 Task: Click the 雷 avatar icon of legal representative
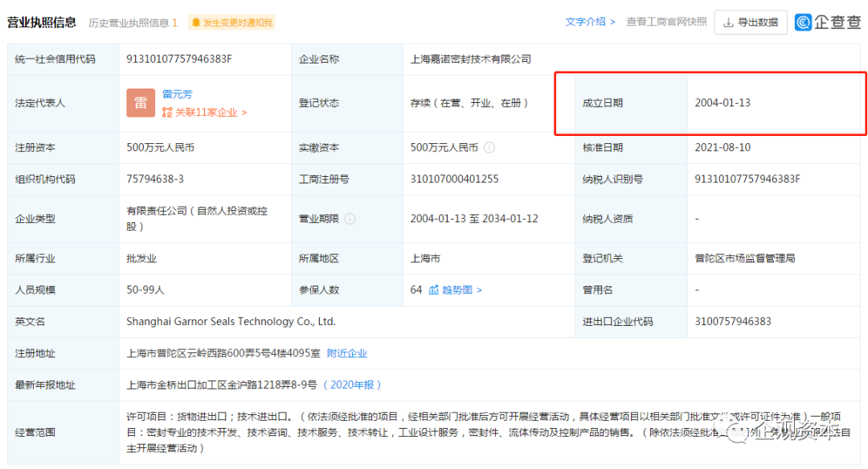coord(141,102)
